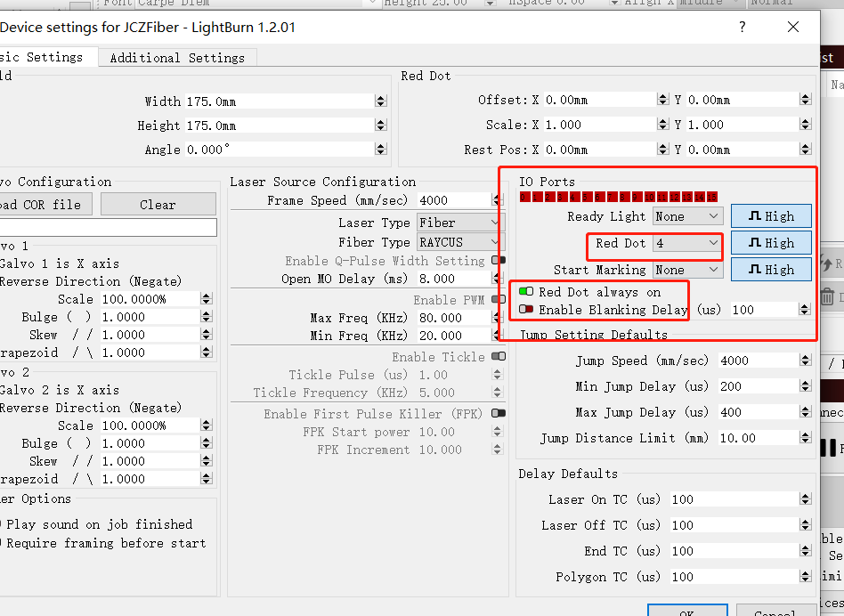The height and width of the screenshot is (616, 844).
Task: Expand the Laser Type dropdown
Action: [x=459, y=223]
